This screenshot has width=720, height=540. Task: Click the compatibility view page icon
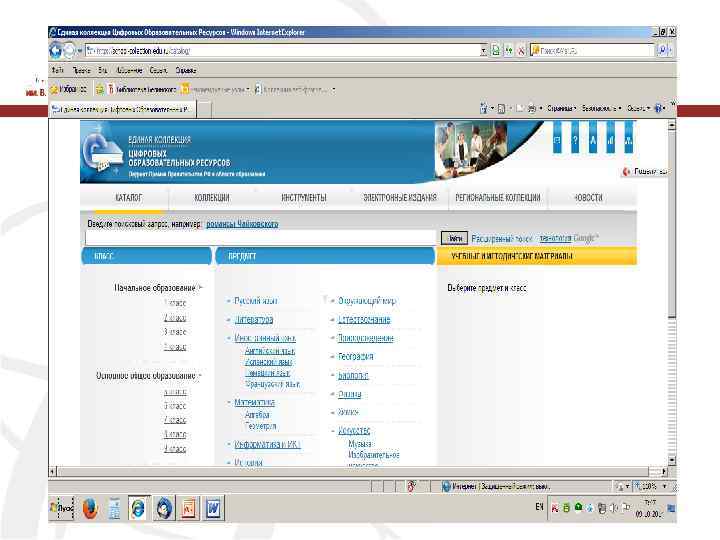[x=496, y=51]
